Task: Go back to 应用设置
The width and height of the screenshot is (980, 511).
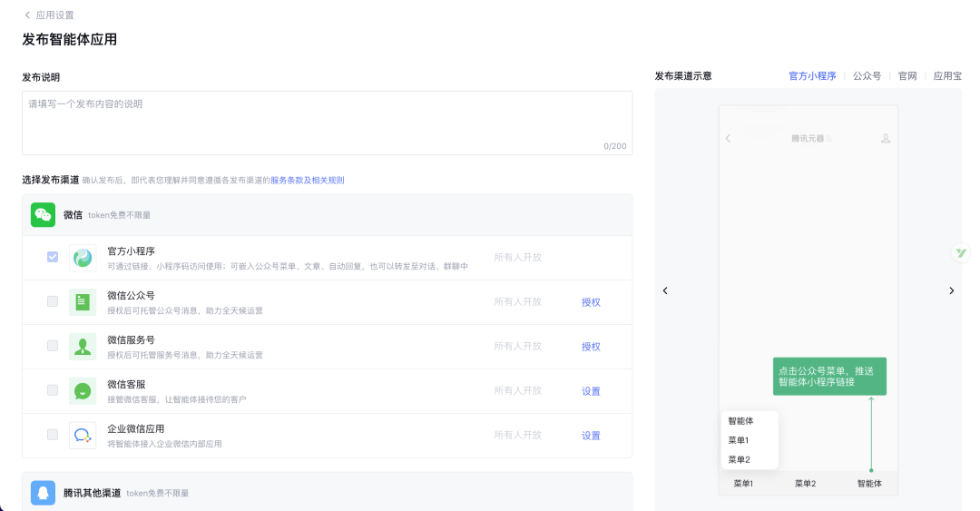Action: pos(49,15)
